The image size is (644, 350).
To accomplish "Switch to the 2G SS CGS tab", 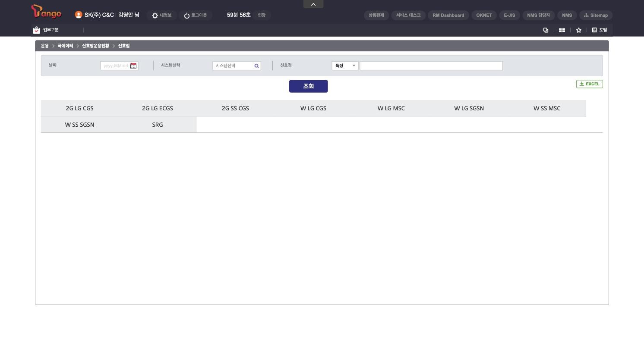I will (x=235, y=108).
